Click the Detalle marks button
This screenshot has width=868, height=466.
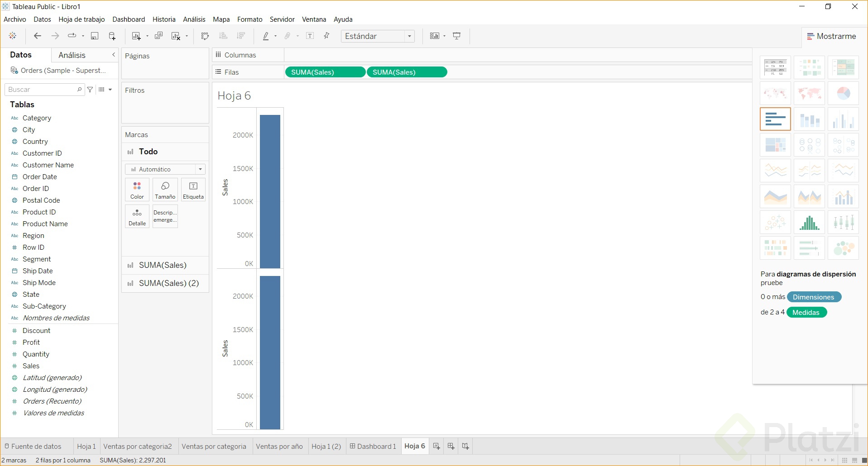137,216
